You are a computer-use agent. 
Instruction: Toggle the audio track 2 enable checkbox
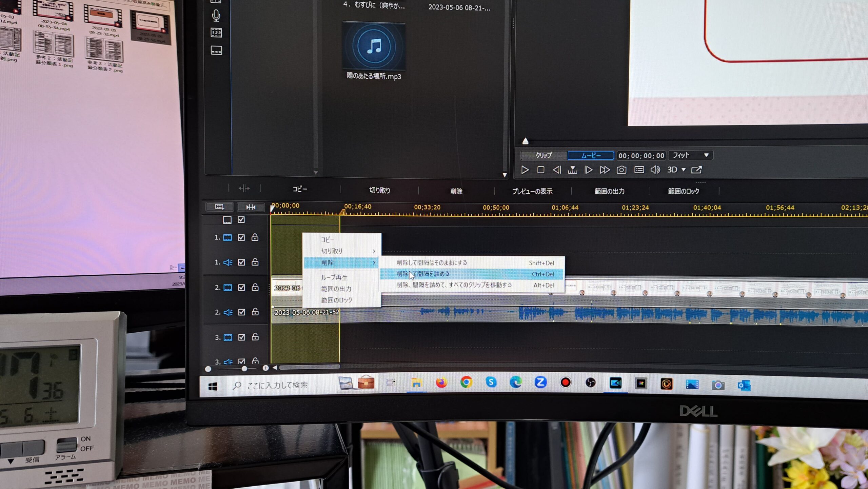click(241, 312)
